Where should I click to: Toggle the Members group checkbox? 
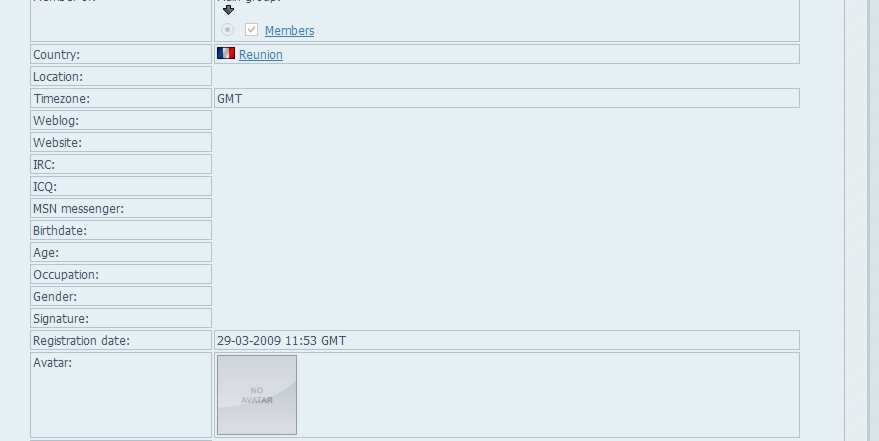tap(251, 30)
